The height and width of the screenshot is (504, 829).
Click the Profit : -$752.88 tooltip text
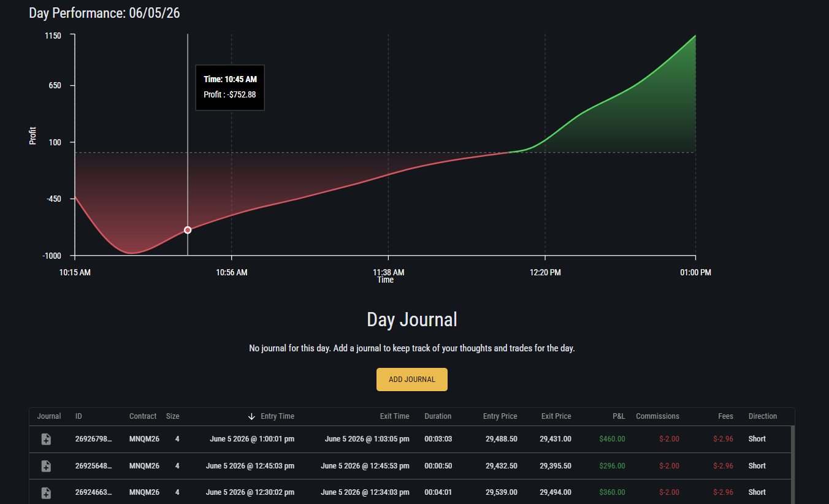coord(230,95)
